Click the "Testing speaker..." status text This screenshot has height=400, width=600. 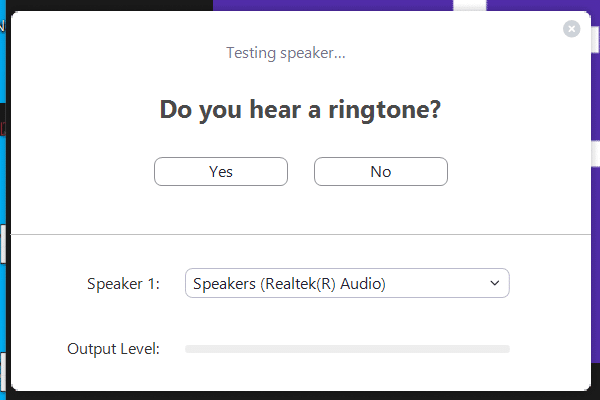click(286, 53)
